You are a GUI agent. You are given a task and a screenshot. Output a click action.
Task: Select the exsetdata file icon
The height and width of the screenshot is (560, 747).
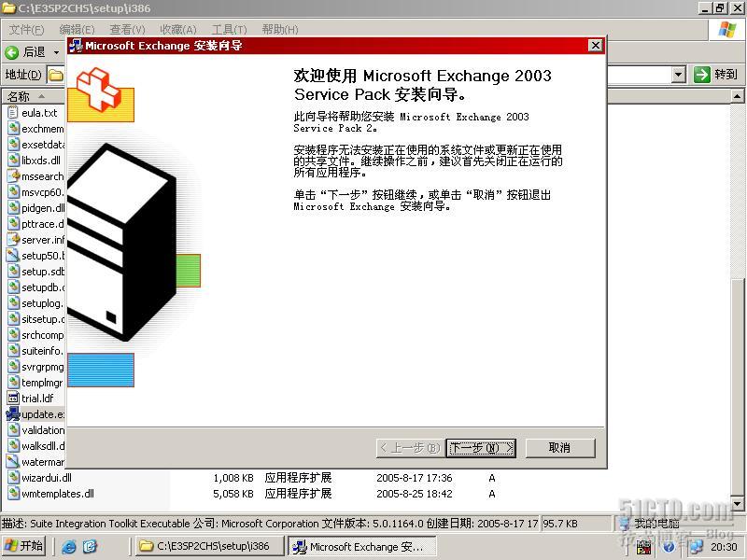[x=13, y=145]
